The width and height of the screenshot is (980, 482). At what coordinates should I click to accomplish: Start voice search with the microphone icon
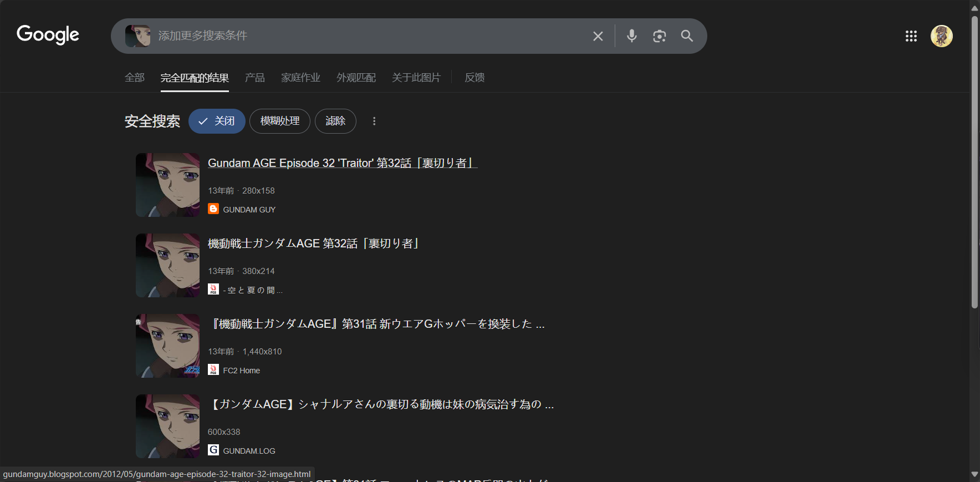(631, 36)
